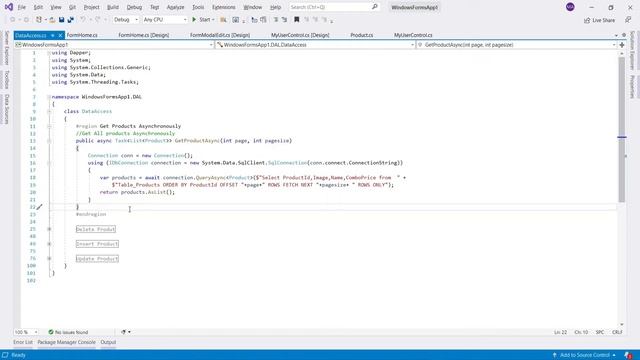This screenshot has width=640, height=360.
Task: Switch to the MyUserControl.cs tab
Action: point(413,36)
